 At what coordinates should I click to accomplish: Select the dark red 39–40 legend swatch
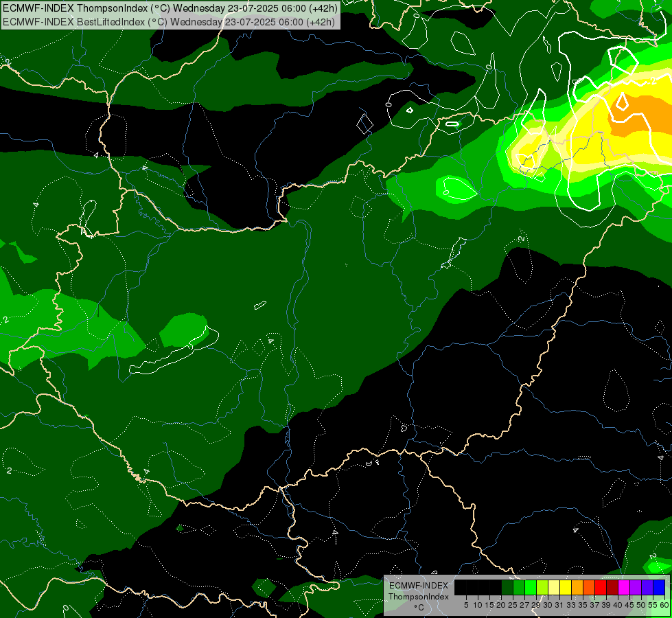612,587
